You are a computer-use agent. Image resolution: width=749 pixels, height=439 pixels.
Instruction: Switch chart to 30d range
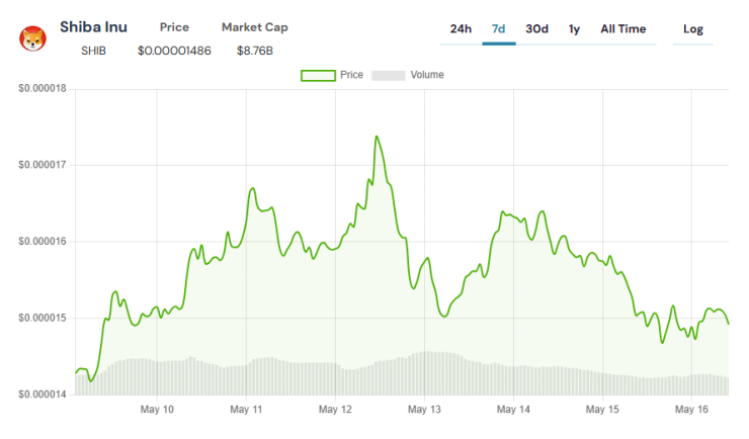point(537,29)
